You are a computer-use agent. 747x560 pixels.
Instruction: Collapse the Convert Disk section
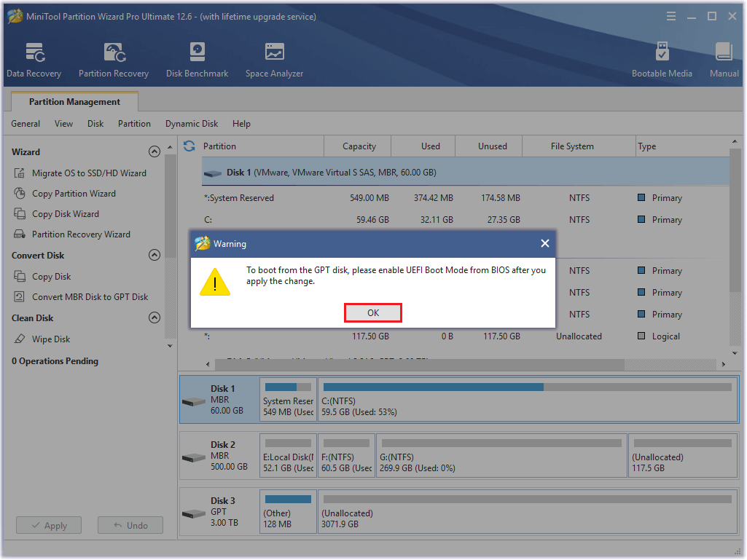coord(155,255)
